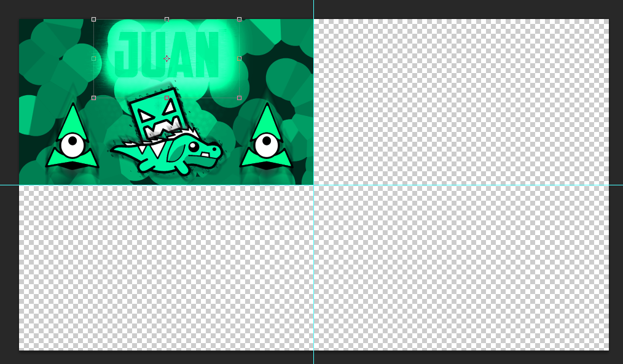Click the bottom-left transform handle
The image size is (623, 364).
94,98
